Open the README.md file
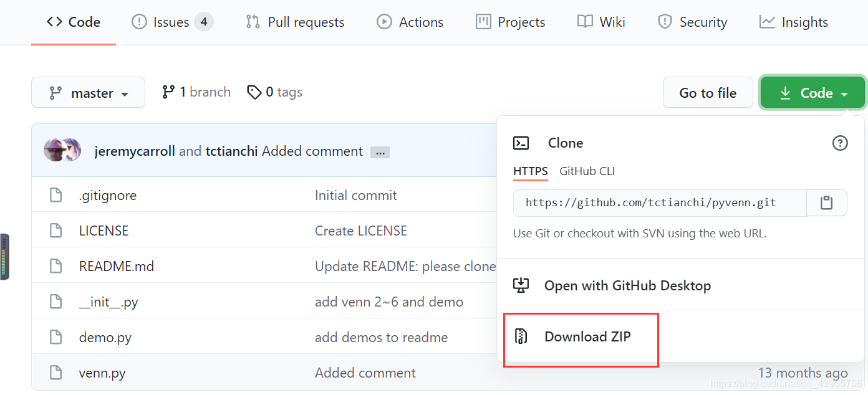This screenshot has height=395, width=868. pos(117,267)
